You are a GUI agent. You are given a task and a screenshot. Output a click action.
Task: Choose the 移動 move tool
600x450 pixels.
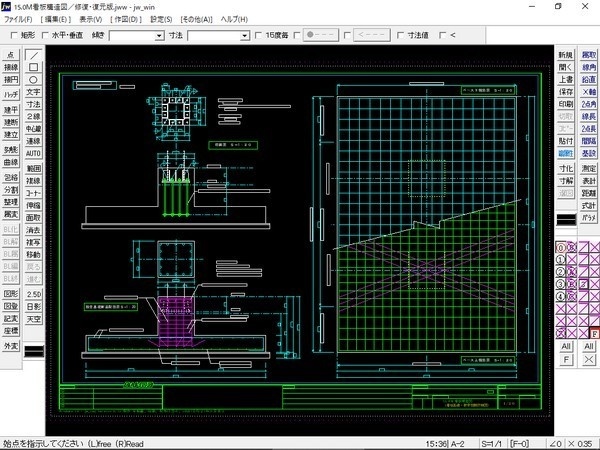pos(33,254)
